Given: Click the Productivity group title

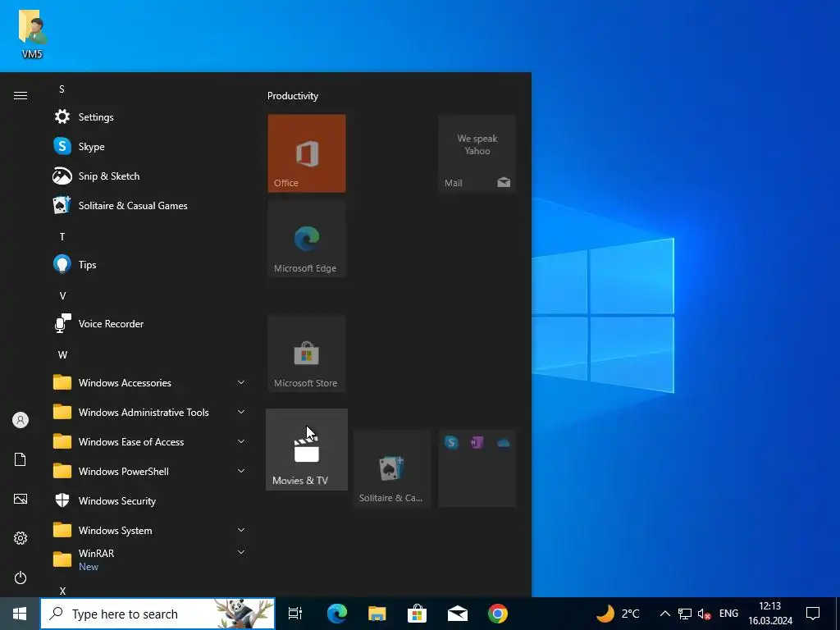Looking at the screenshot, I should pyautogui.click(x=293, y=96).
